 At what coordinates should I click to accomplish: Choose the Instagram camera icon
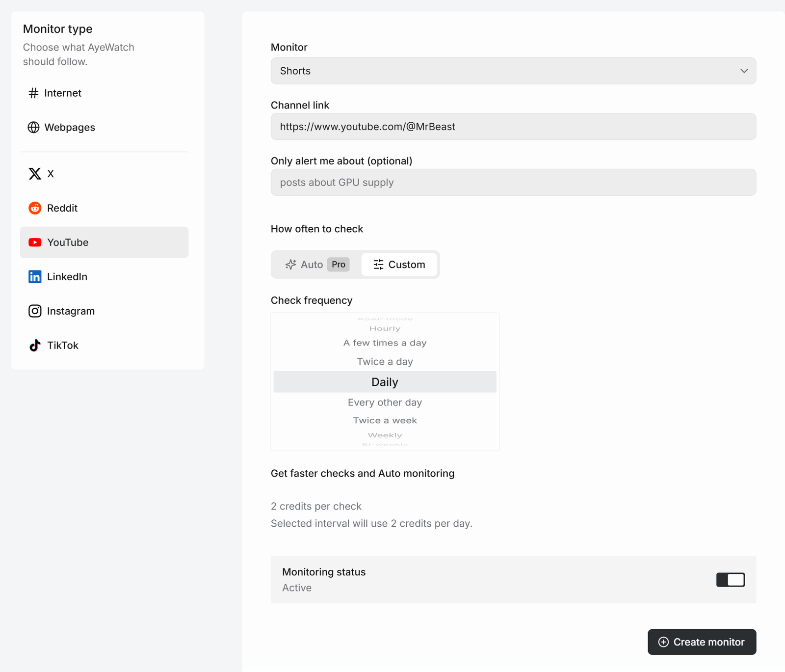[x=35, y=311]
